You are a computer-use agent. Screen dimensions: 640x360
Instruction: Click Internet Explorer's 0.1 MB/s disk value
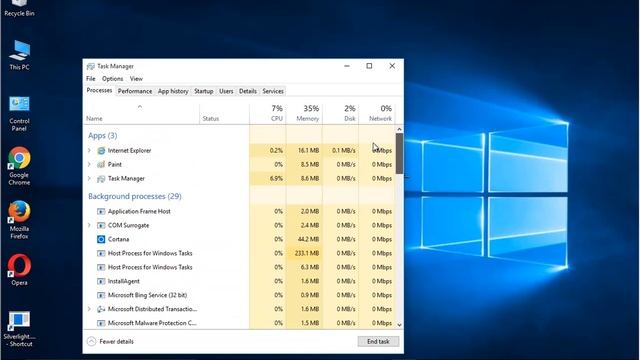(x=344, y=151)
